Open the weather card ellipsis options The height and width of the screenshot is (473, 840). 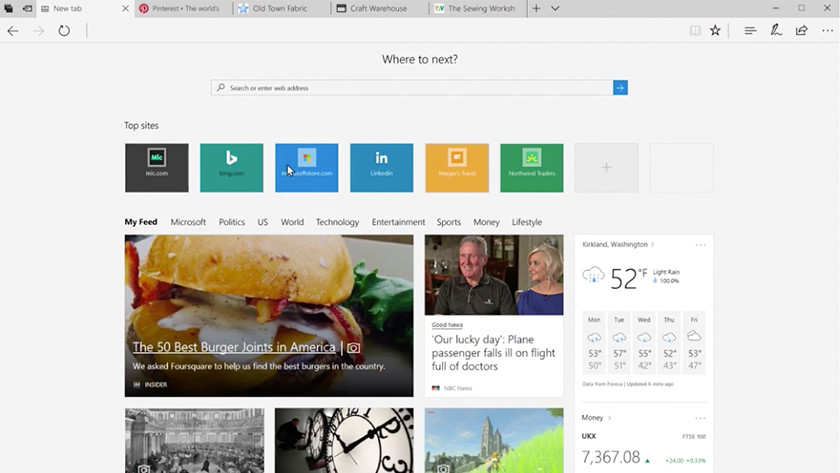[700, 244]
